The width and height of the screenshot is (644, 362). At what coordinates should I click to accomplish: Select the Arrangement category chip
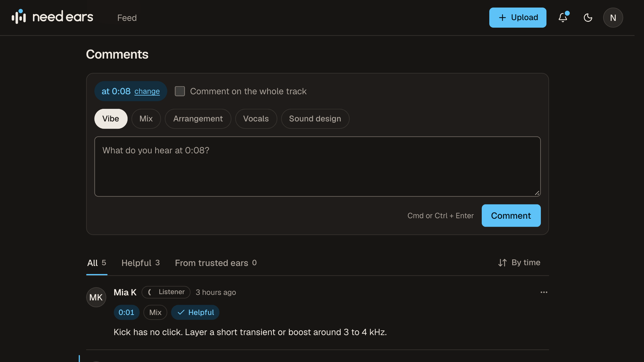tap(198, 119)
